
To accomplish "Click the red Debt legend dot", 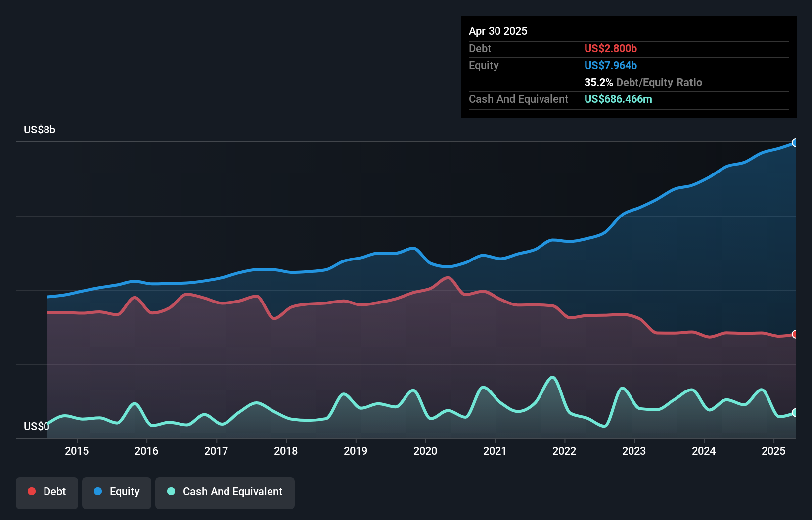I will 32,491.
